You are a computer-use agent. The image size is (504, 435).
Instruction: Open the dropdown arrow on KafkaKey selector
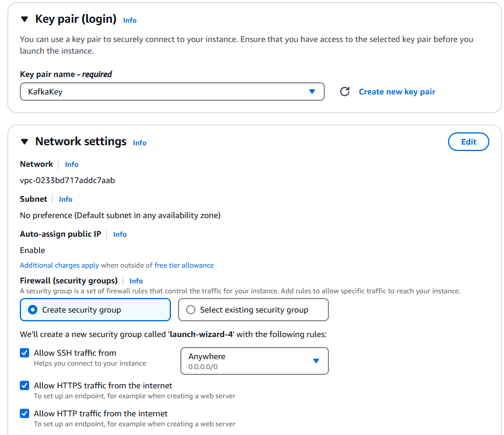tap(313, 92)
